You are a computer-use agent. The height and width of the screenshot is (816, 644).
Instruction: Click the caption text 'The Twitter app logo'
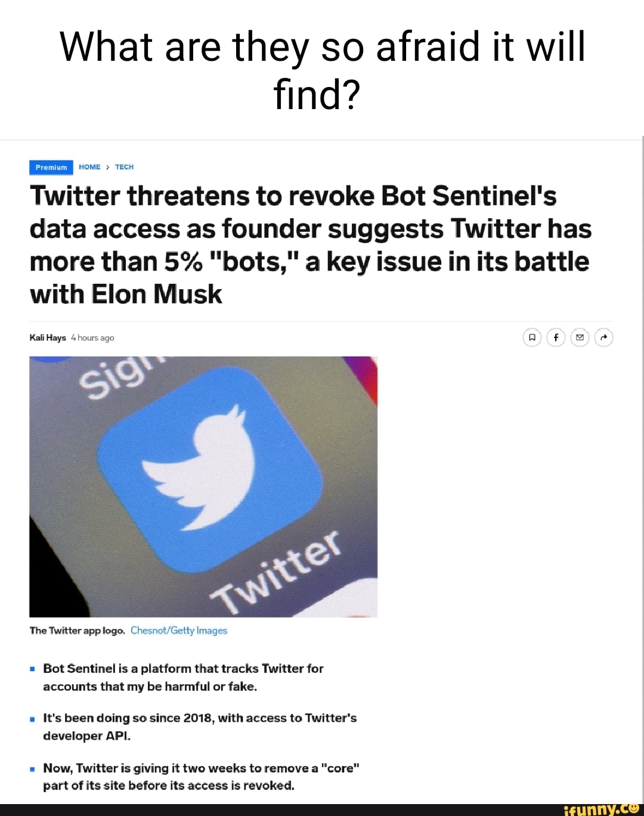point(77,630)
